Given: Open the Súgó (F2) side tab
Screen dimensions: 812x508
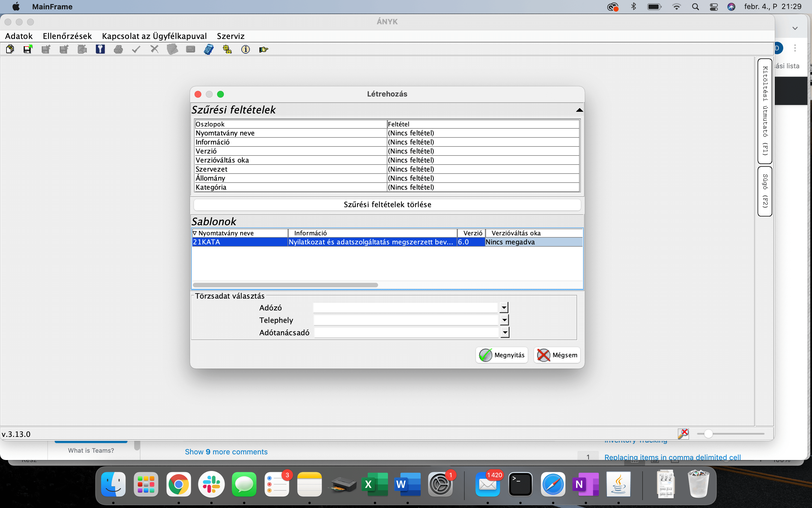Looking at the screenshot, I should [765, 191].
